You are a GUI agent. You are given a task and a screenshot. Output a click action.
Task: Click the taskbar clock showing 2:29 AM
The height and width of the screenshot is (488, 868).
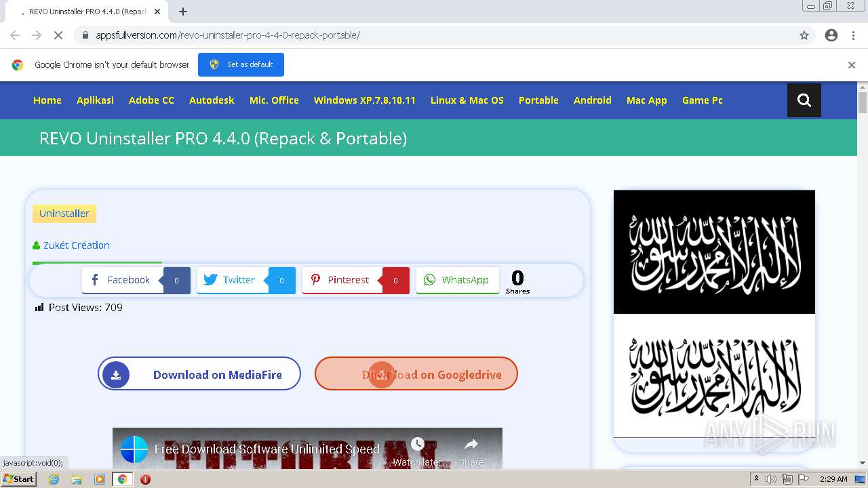click(833, 479)
